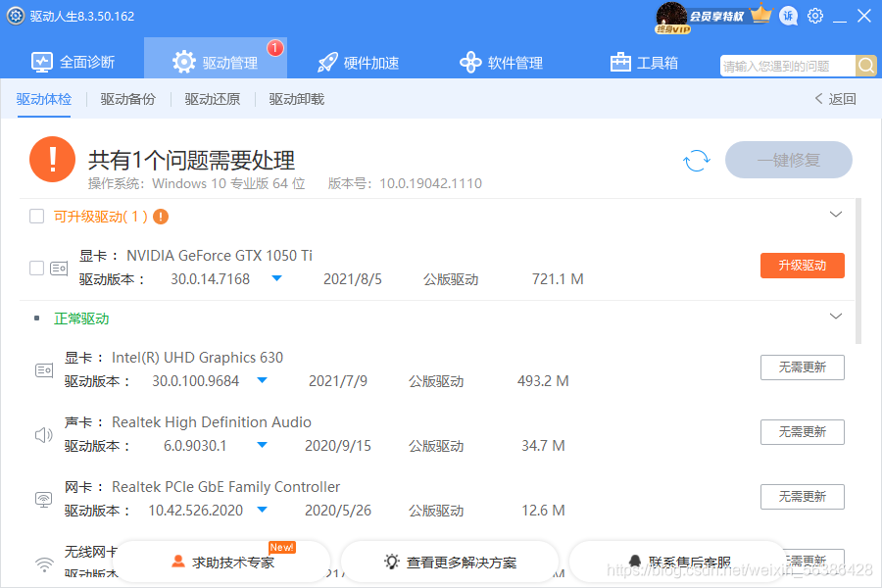Image resolution: width=882 pixels, height=588 pixels.
Task: Click notification badge on 驱动管理
Action: (275, 48)
